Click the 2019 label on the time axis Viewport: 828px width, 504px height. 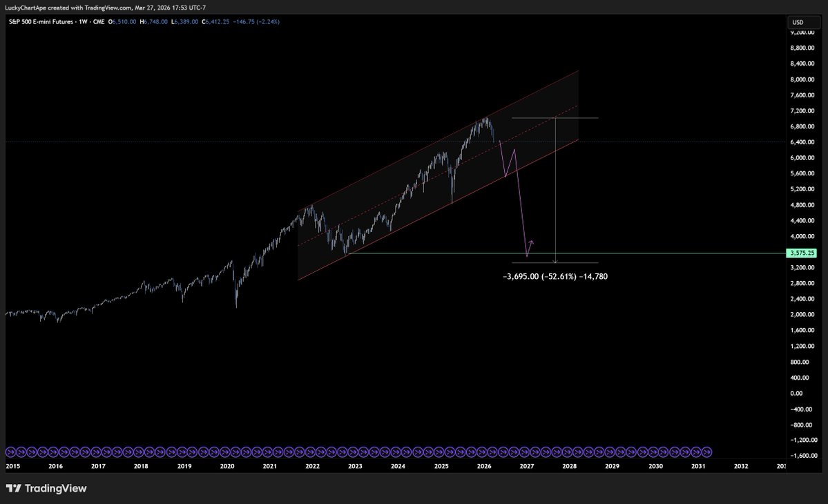tap(184, 466)
